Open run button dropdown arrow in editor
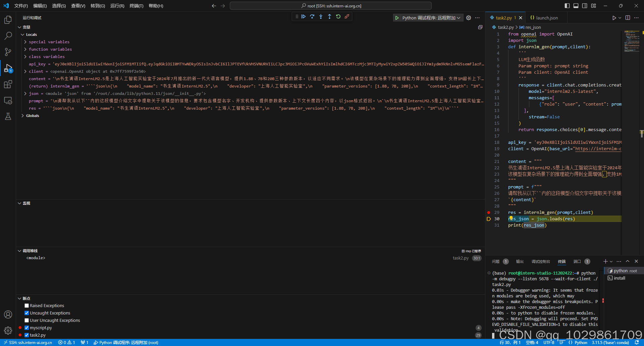 pyautogui.click(x=620, y=18)
